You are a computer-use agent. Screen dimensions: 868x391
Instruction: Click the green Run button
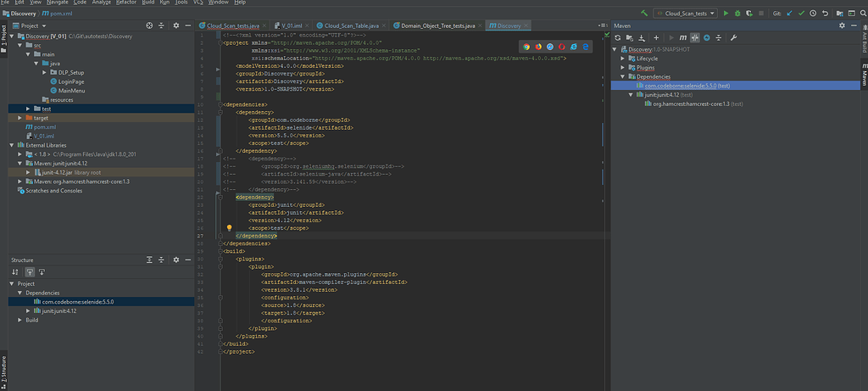tap(726, 14)
